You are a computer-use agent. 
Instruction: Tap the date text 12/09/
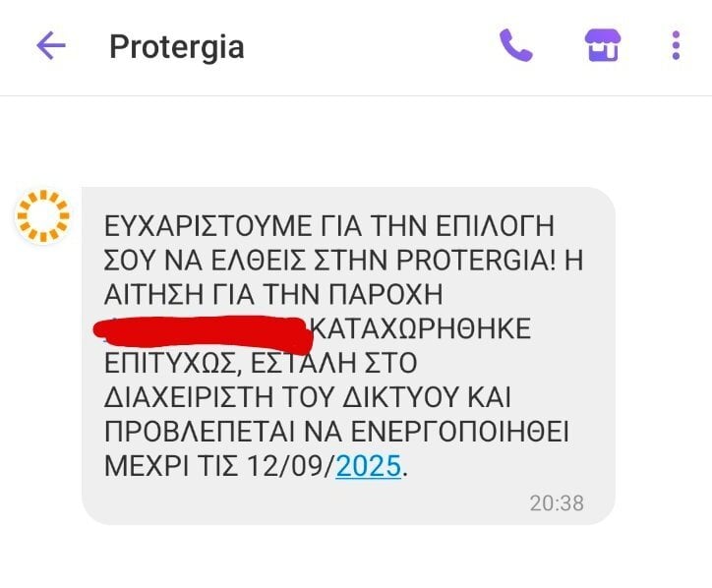coord(291,466)
